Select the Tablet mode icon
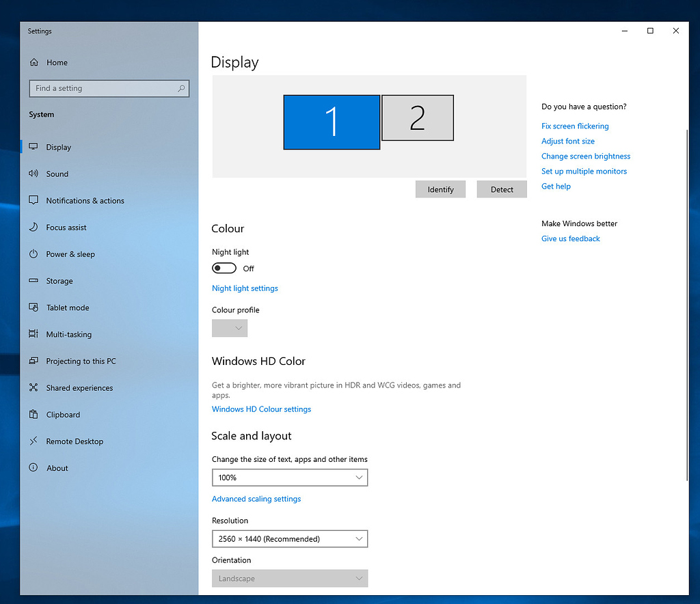The height and width of the screenshot is (604, 700). (x=33, y=307)
